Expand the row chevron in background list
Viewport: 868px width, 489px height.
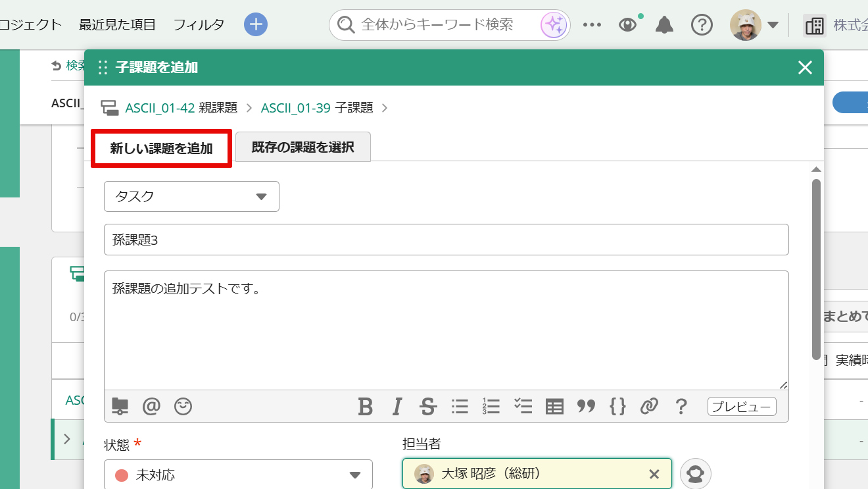coord(66,439)
